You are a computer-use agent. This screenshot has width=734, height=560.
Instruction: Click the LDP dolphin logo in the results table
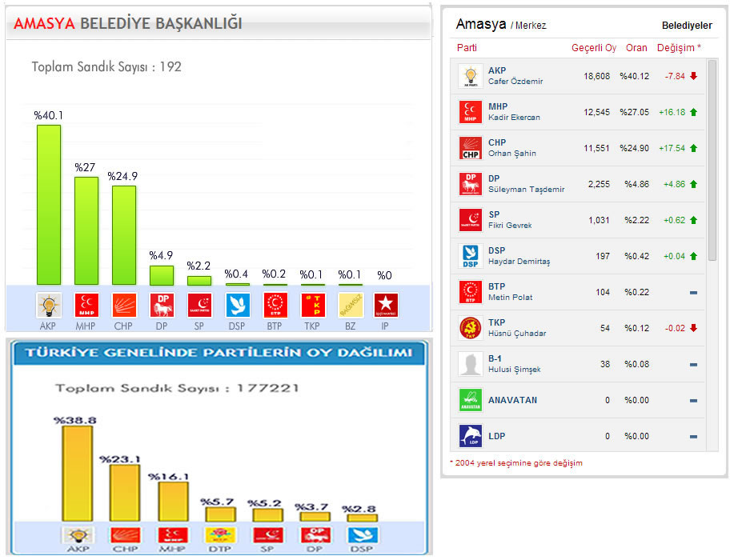coord(470,436)
